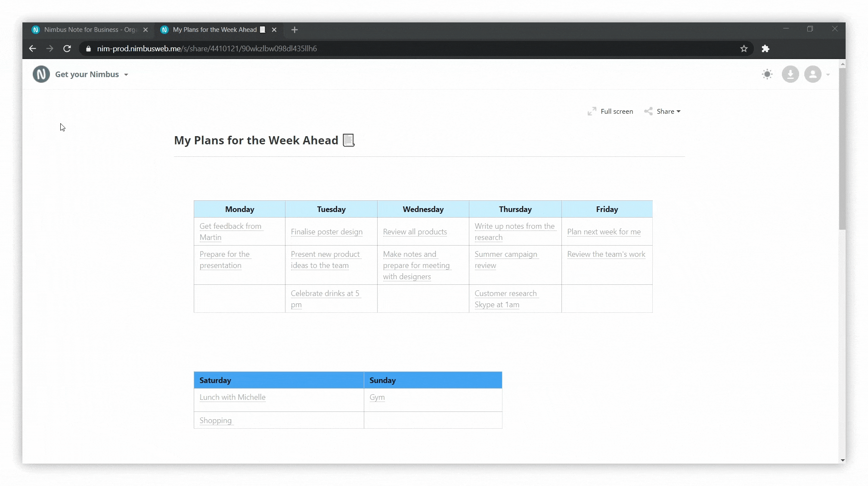Click the download/save icon near profile
Screen dimensions: 868x486
click(x=790, y=74)
